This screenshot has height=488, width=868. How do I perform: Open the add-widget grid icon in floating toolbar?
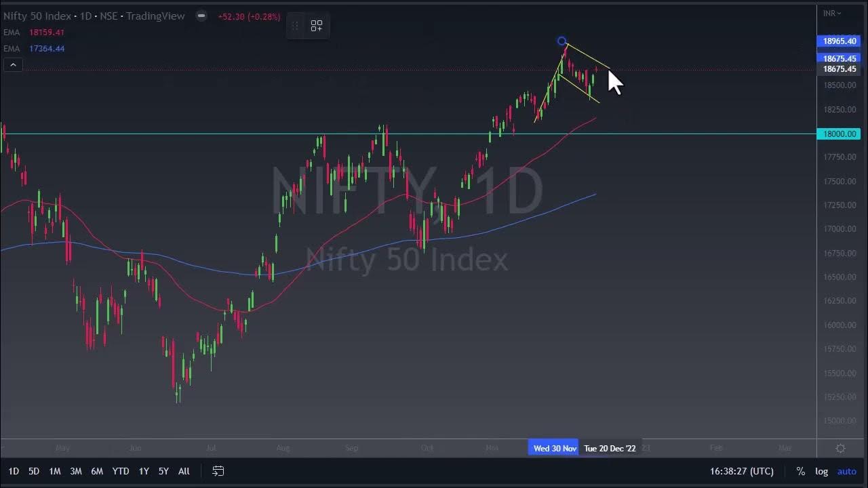[x=317, y=26]
